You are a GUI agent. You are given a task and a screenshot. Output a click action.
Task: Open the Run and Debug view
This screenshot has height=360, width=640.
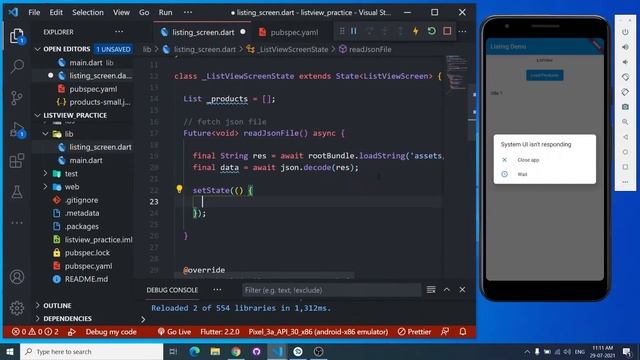(x=17, y=130)
